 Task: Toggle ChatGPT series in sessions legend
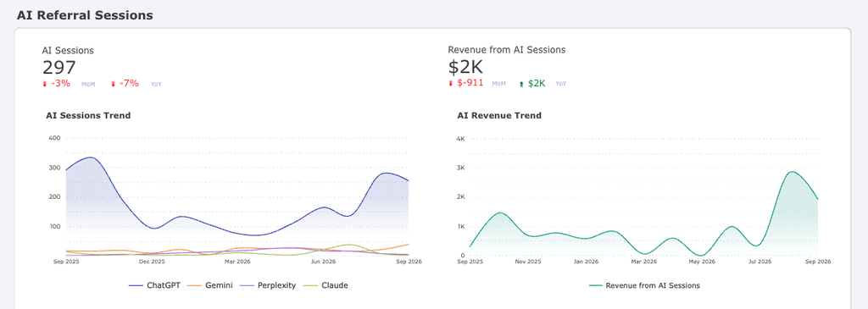coord(154,286)
